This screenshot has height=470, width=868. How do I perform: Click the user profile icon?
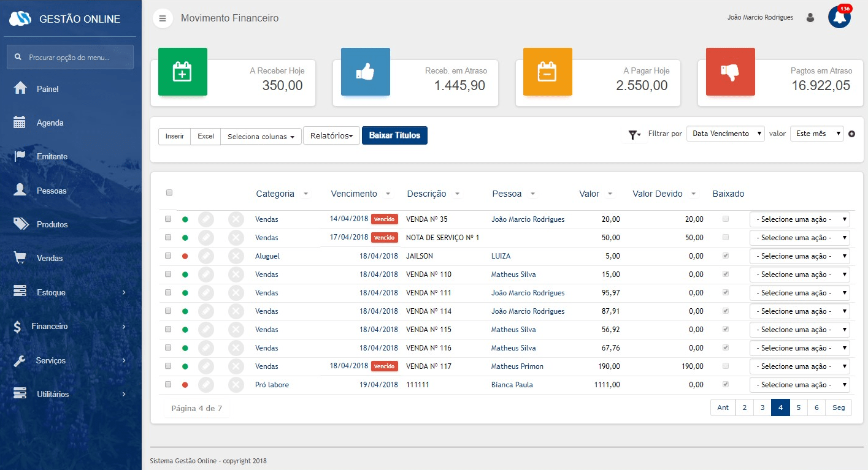pyautogui.click(x=810, y=18)
